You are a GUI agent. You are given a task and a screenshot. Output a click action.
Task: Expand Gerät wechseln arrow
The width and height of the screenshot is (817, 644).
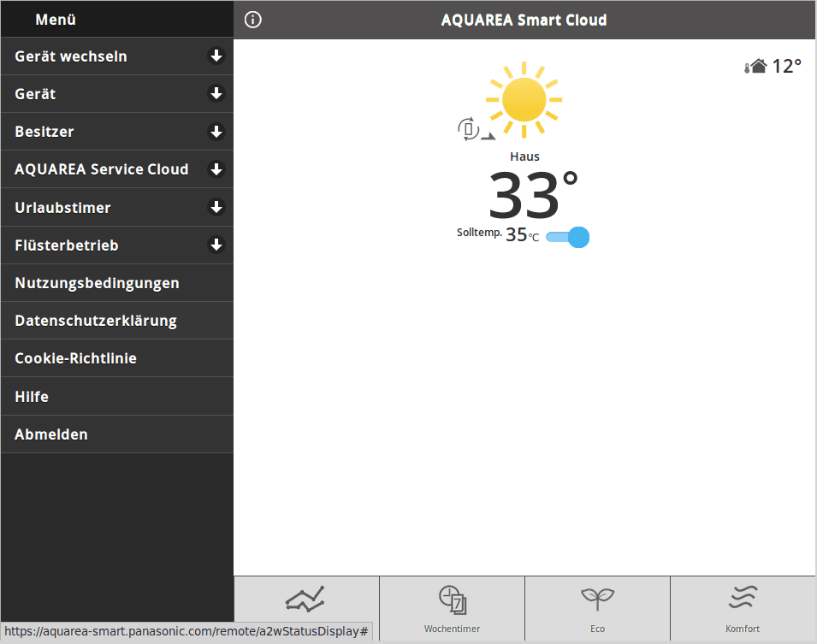[216, 56]
